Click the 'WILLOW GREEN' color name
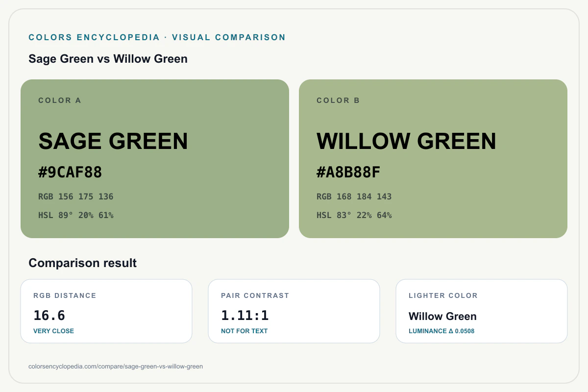The height and width of the screenshot is (392, 588). (x=406, y=141)
